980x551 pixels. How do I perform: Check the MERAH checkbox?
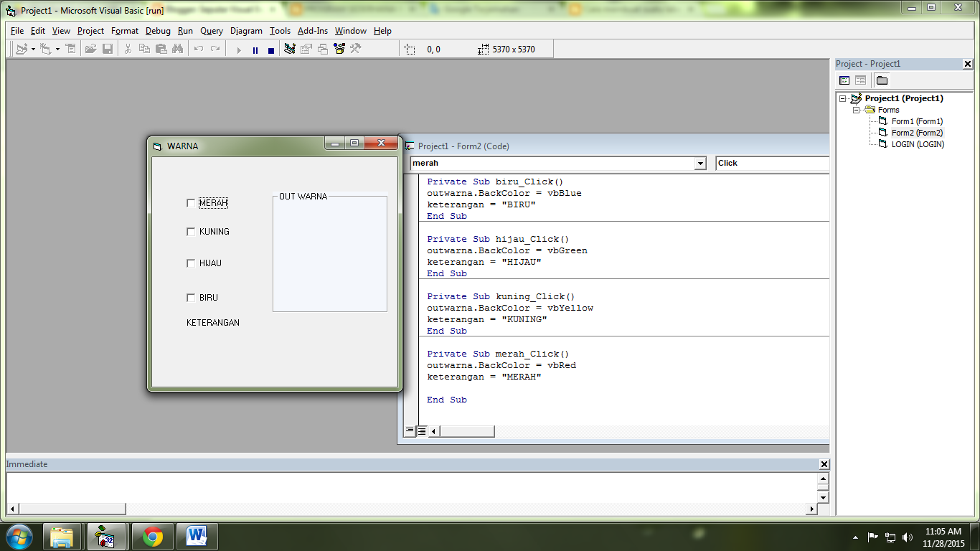coord(191,203)
